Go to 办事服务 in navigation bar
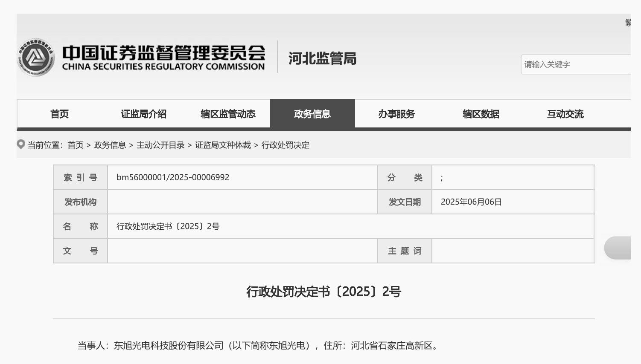Screen dimensions: 641x364 (x=396, y=114)
